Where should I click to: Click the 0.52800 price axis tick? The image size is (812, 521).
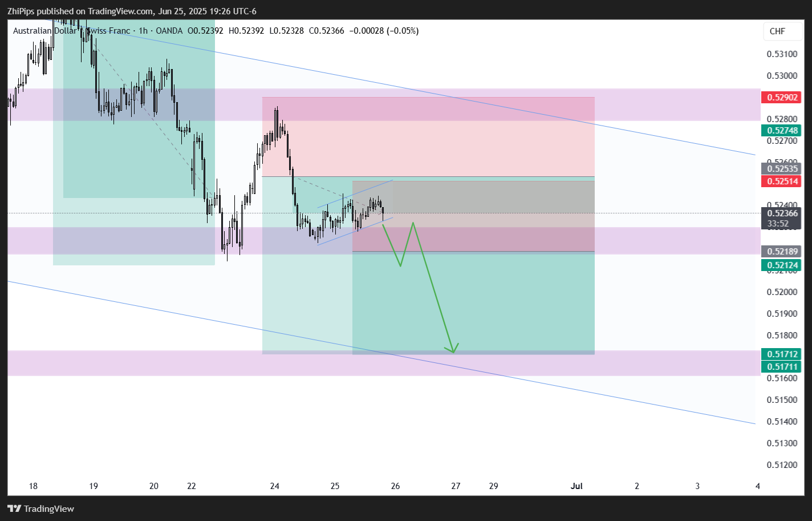(x=782, y=119)
